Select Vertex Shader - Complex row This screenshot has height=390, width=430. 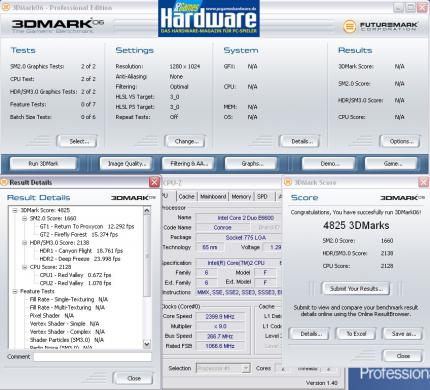[x=67, y=332]
